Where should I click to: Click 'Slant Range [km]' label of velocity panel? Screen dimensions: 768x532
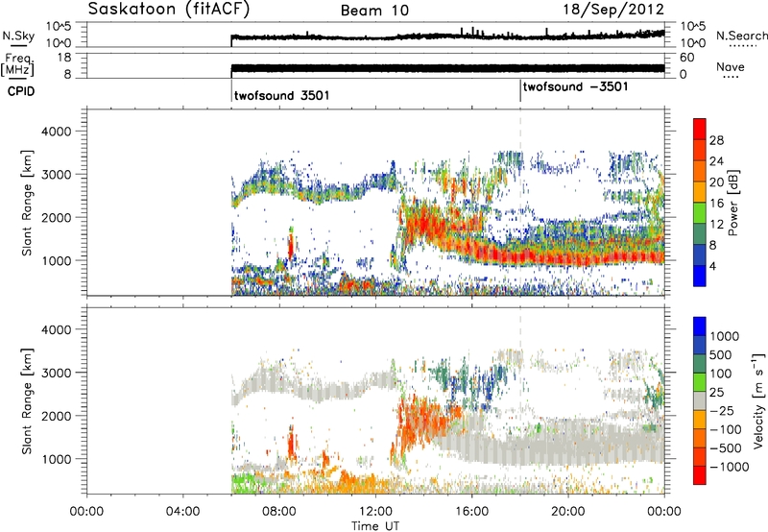click(27, 400)
